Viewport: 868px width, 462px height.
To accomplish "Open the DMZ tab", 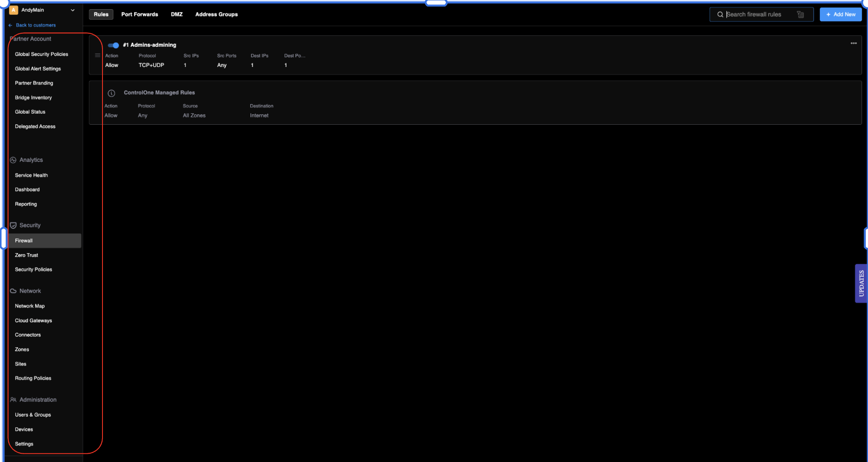I will (x=176, y=14).
